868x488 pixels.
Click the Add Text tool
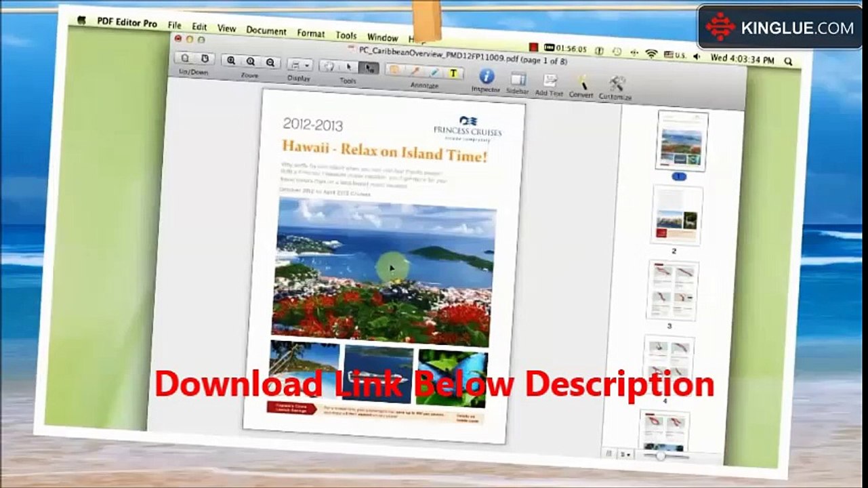point(550,84)
